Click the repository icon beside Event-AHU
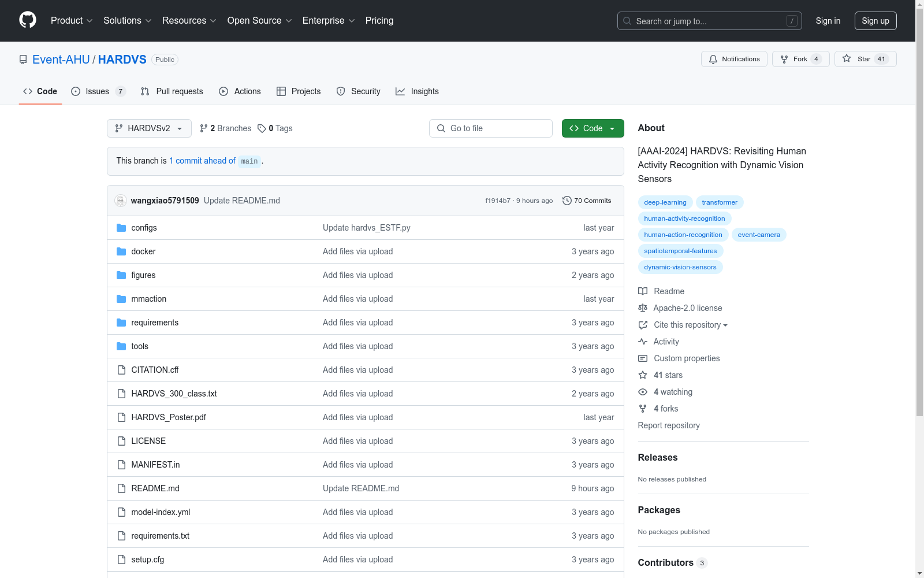This screenshot has width=924, height=578. click(23, 60)
